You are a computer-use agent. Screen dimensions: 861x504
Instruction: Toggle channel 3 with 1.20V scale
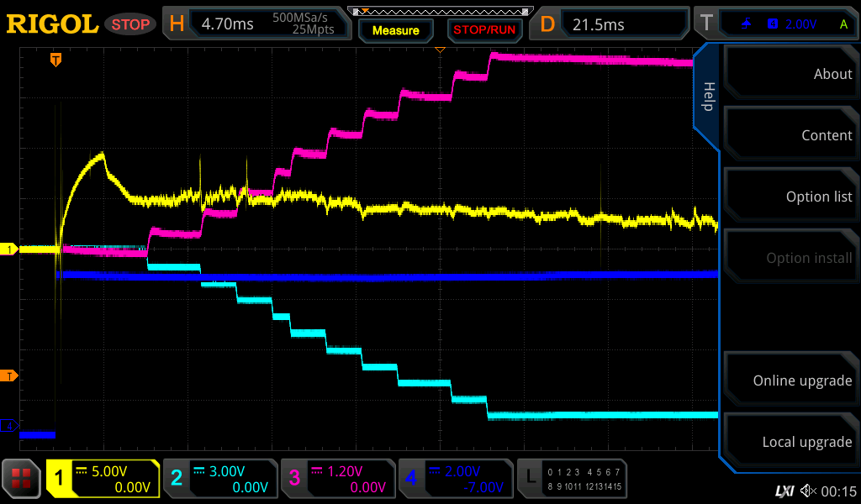[337, 479]
